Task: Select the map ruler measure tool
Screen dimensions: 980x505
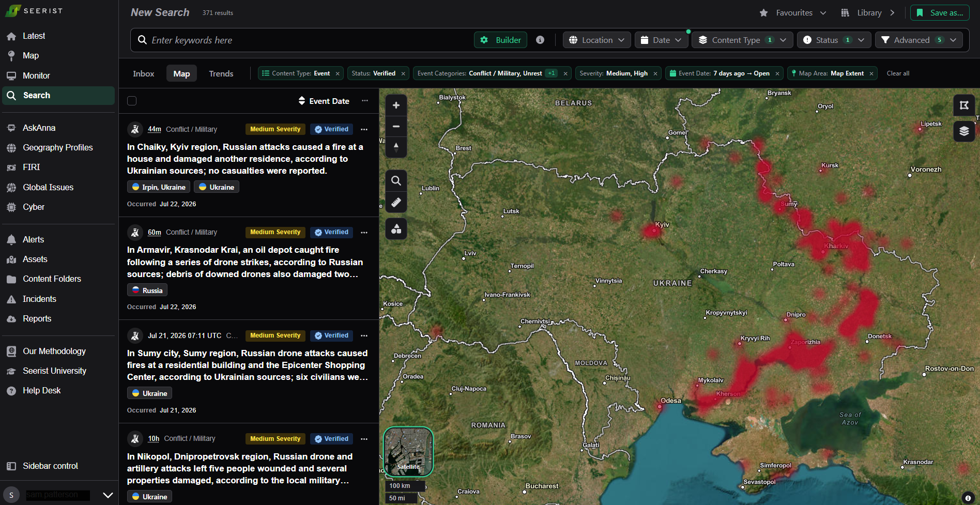Action: [396, 202]
